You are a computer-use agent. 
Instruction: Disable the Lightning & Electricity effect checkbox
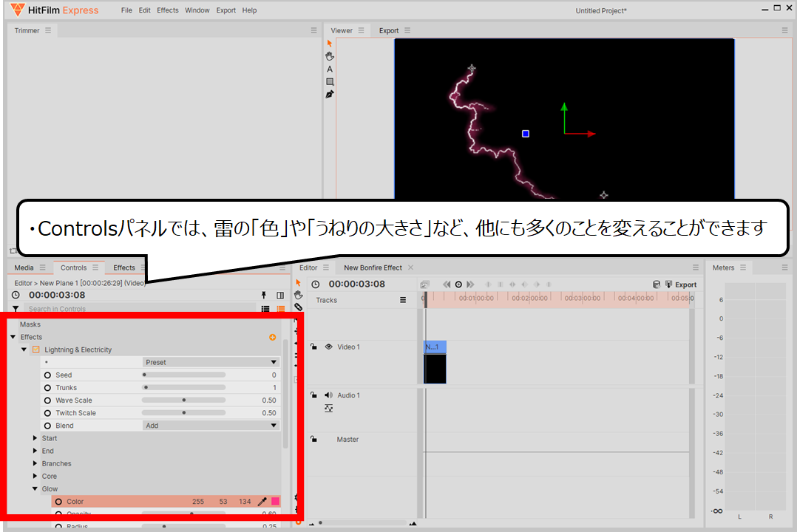(36, 349)
